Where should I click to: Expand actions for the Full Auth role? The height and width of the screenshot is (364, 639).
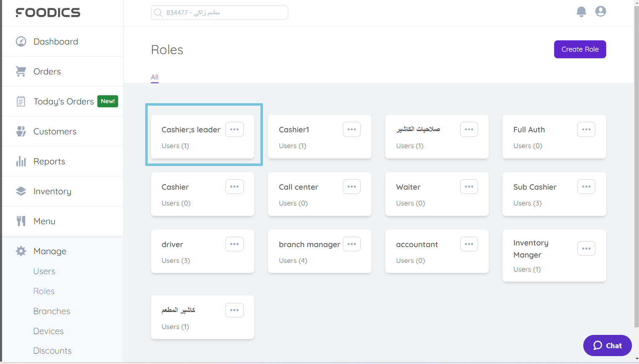[x=586, y=129]
